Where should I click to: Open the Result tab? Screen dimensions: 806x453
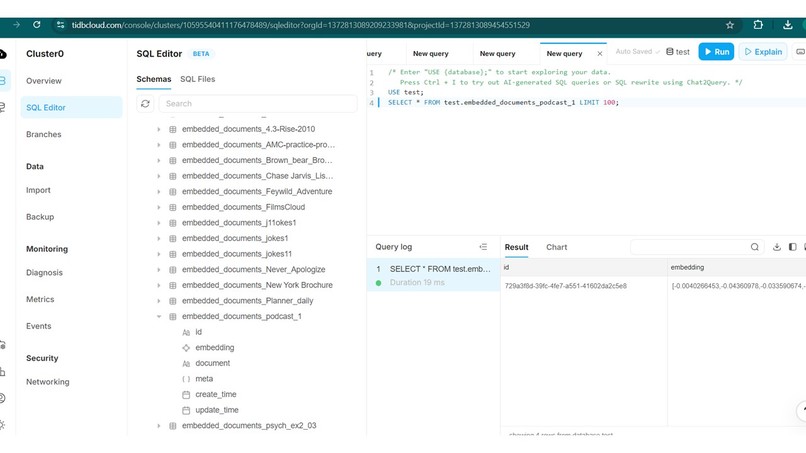516,247
